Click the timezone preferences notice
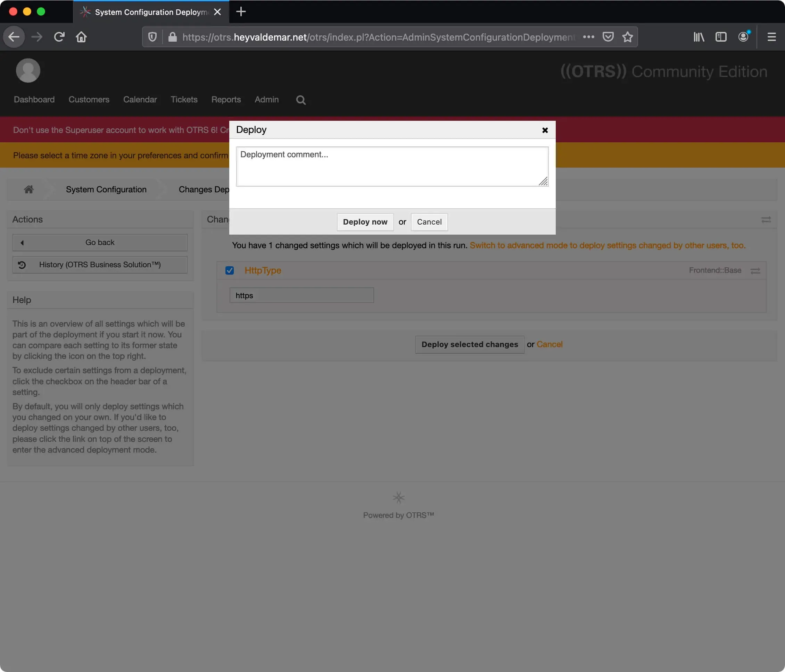Screen dimensions: 785x672 click(x=121, y=155)
